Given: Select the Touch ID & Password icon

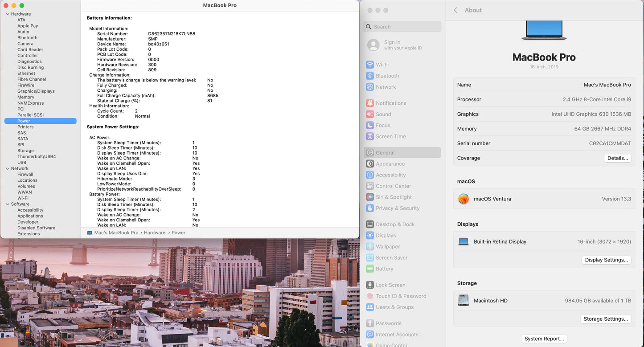Looking at the screenshot, I should click(x=370, y=296).
